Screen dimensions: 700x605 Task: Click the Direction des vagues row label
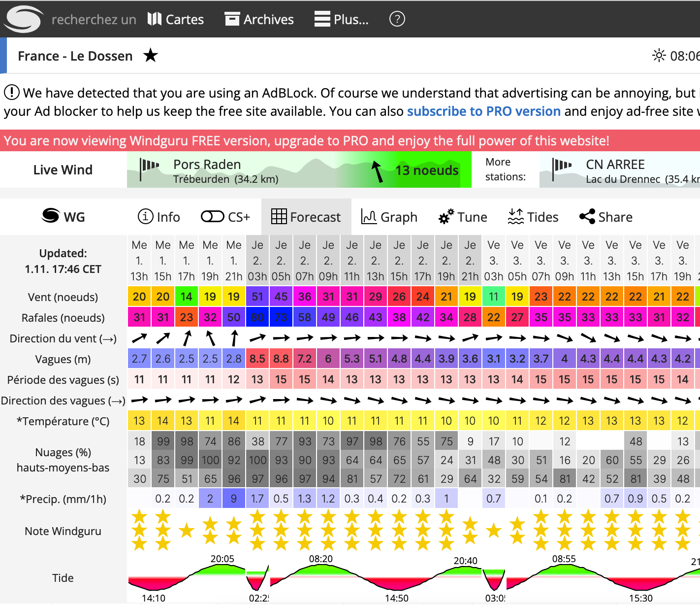point(63,401)
